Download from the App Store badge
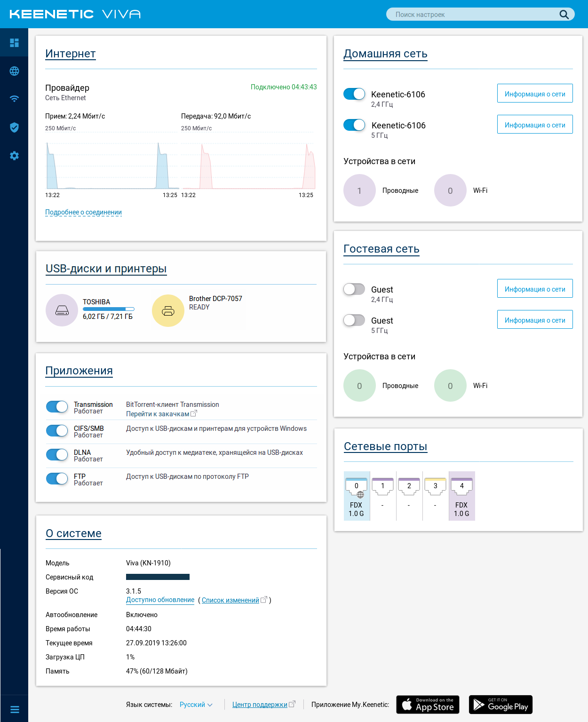The image size is (588, 722). click(428, 705)
